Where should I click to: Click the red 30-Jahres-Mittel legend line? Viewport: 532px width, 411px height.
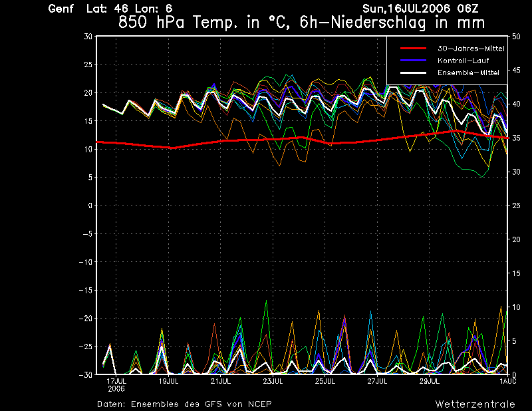click(x=412, y=49)
